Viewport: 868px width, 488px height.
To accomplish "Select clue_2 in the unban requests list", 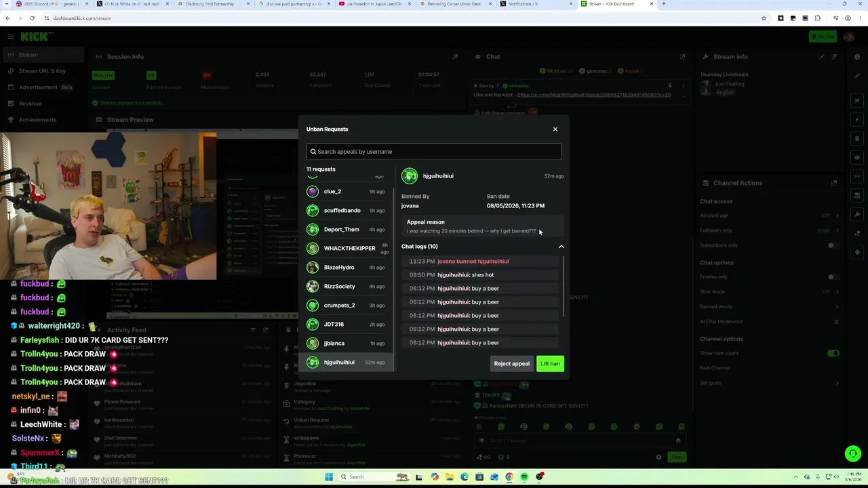I will [x=346, y=192].
